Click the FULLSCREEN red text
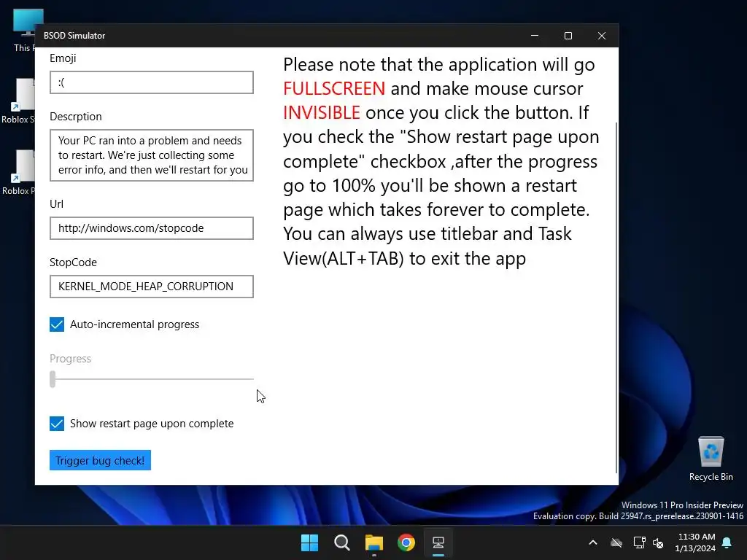The height and width of the screenshot is (560, 747). tap(334, 88)
